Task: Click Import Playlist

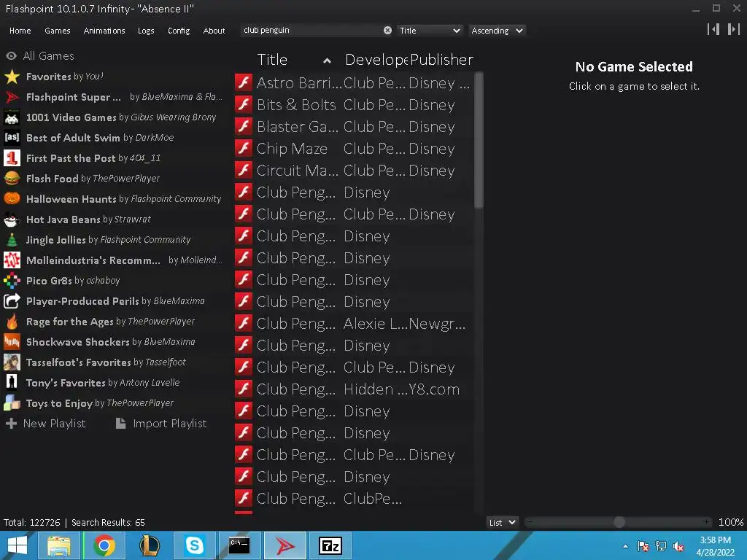Action: click(161, 424)
